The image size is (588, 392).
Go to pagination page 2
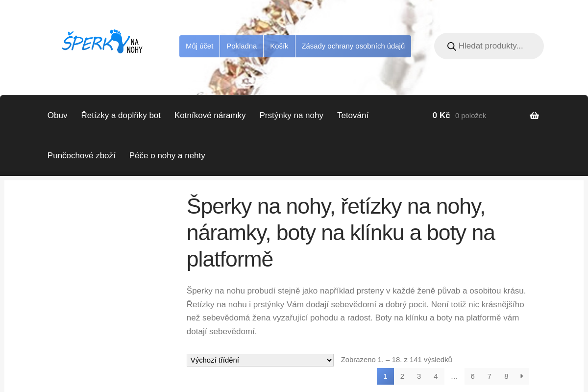pos(402,376)
